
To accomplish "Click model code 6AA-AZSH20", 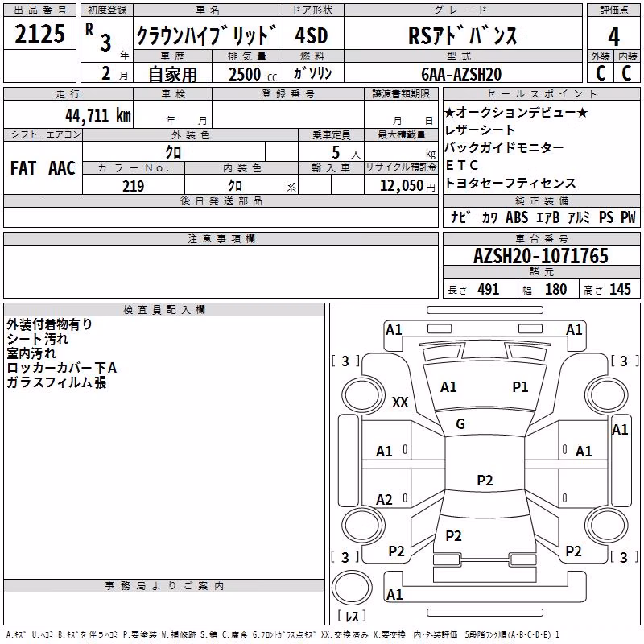I will point(461,74).
